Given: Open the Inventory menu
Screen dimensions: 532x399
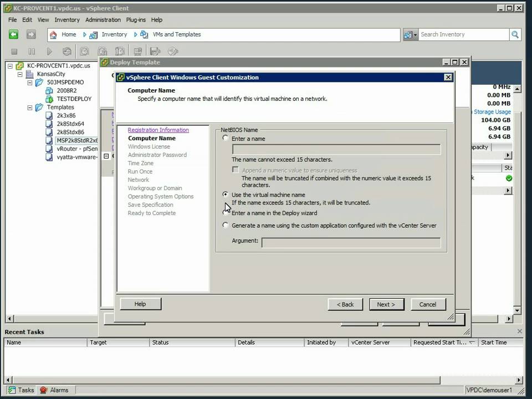Looking at the screenshot, I should click(67, 20).
